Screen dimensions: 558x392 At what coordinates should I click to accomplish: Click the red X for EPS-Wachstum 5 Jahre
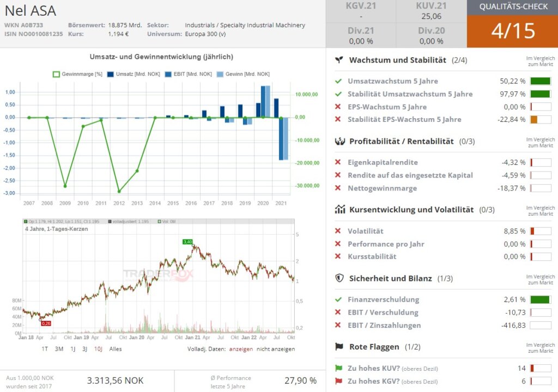point(338,107)
